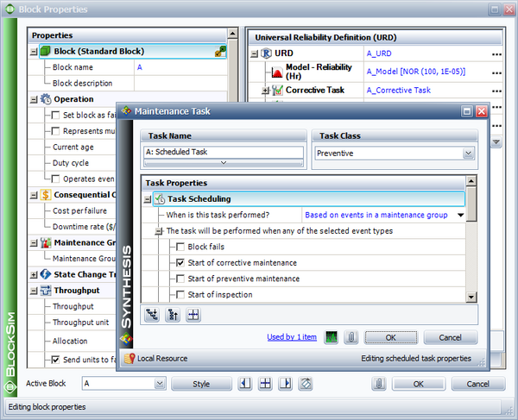Open the Active Block dropdown

pyautogui.click(x=160, y=384)
